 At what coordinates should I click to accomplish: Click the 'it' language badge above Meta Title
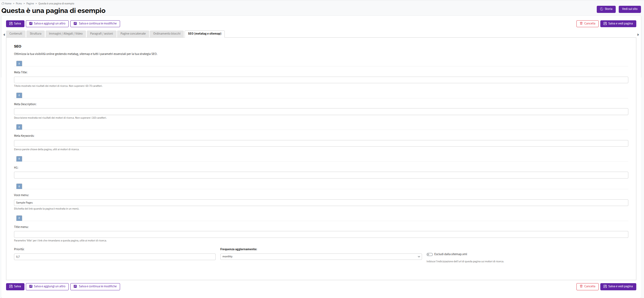(x=19, y=64)
